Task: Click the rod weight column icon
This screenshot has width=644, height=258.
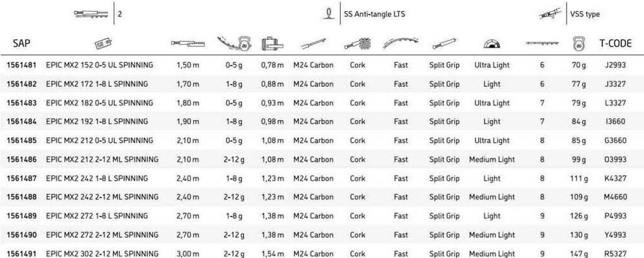Action: 579,43
